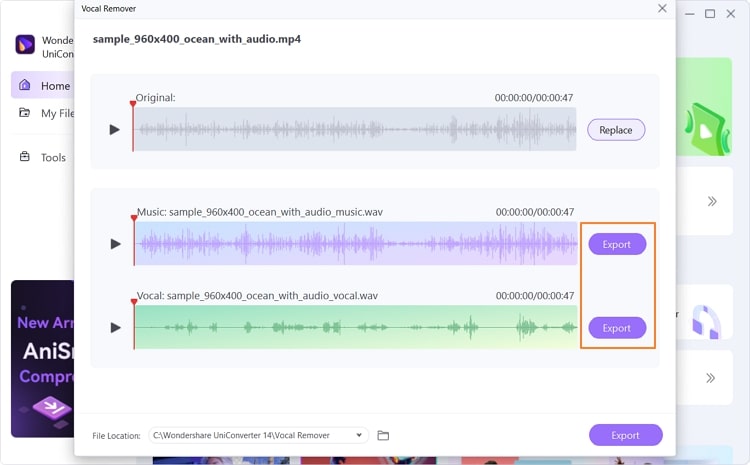Click the green Vocal waveform
750x465 pixels.
356,327
